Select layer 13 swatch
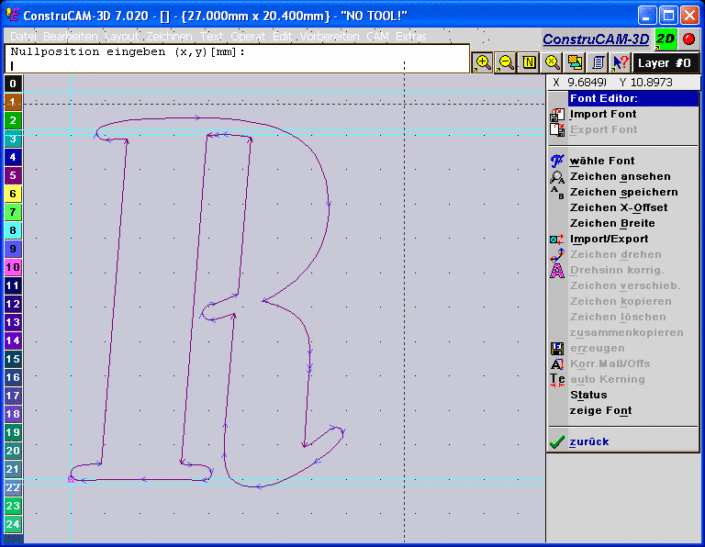Screen dimensions: 705x547 (13, 322)
